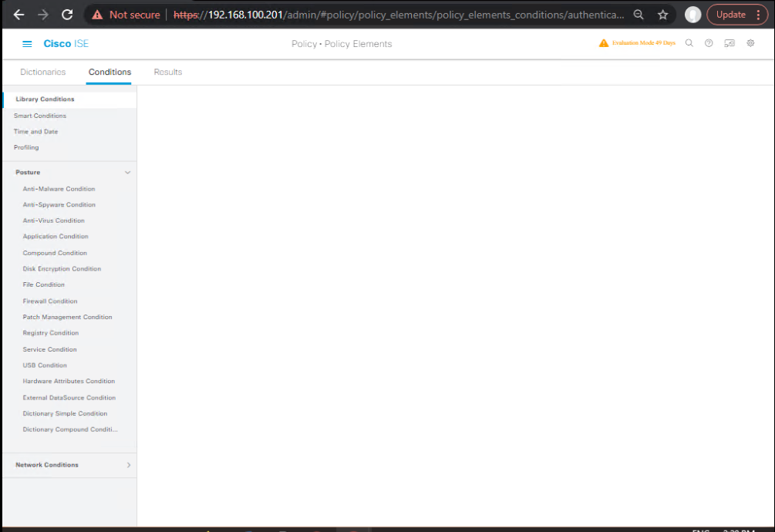Select the Conditions tab

point(110,72)
